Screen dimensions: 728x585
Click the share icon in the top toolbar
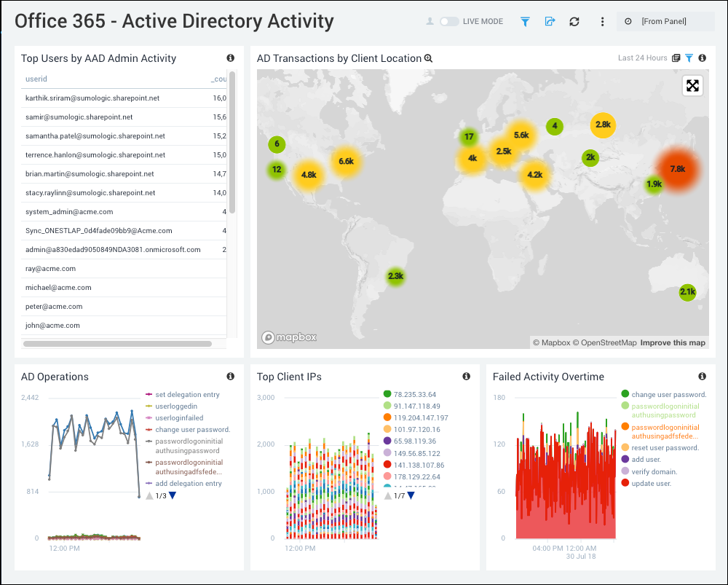tap(550, 21)
